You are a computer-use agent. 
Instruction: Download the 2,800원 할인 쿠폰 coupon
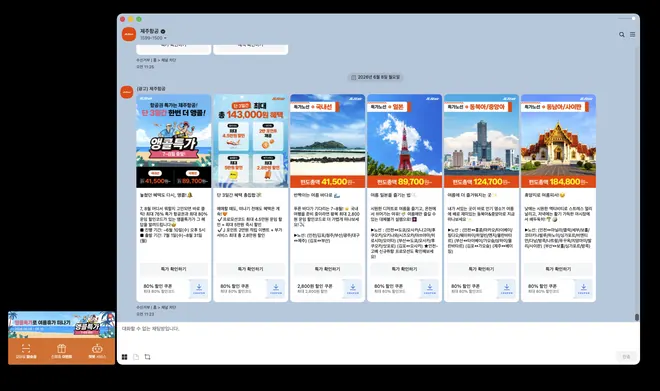click(x=353, y=289)
